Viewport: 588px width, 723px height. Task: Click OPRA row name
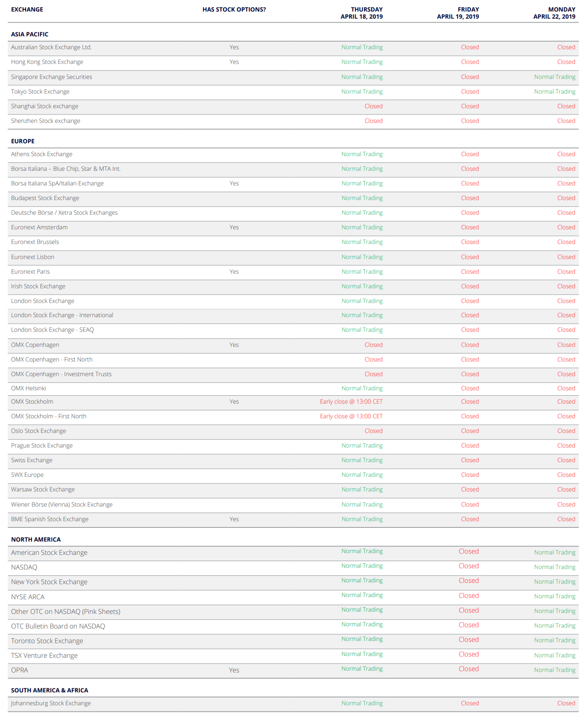[20, 670]
